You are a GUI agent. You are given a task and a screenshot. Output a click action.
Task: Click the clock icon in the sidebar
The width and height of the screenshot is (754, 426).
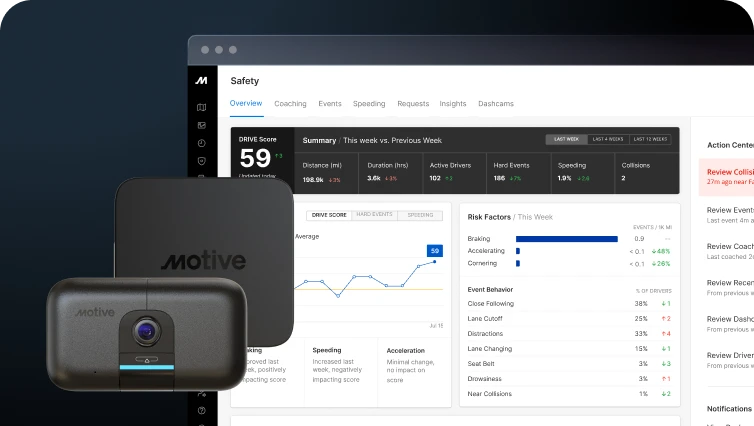coord(202,143)
